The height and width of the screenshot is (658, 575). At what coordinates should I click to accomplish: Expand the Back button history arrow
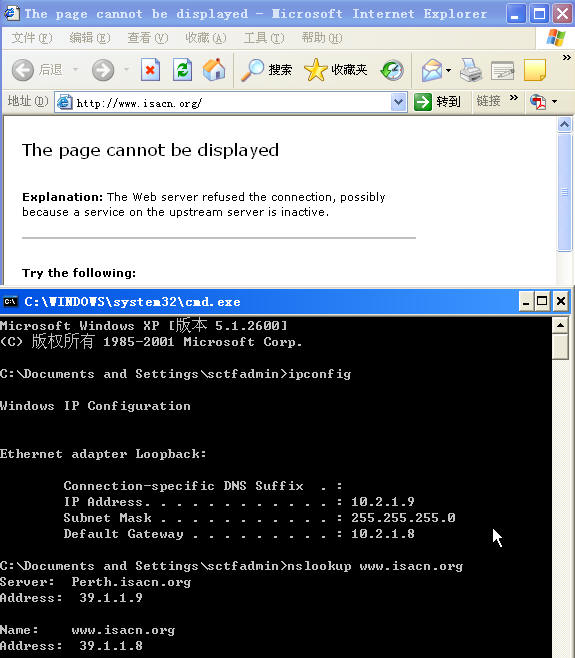tap(76, 69)
